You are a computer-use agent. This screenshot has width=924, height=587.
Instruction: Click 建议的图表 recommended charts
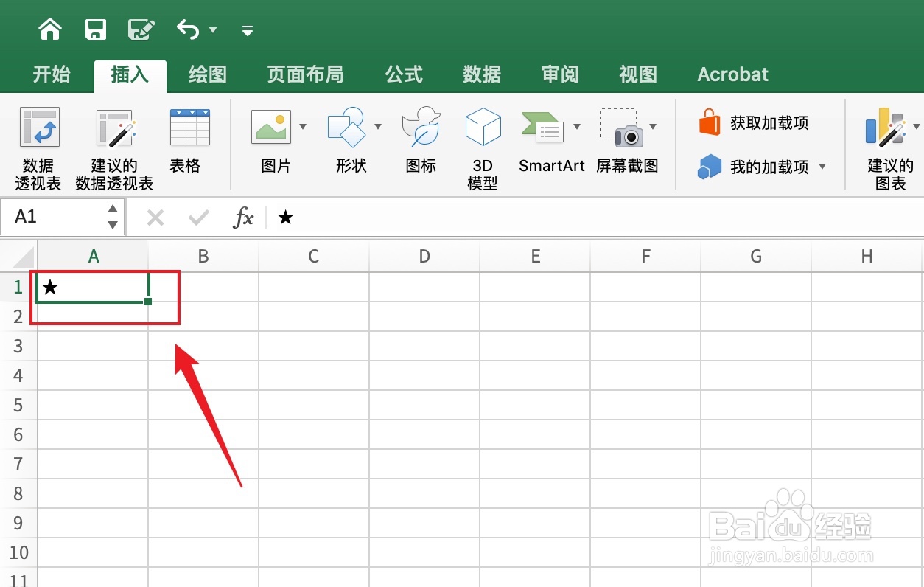coord(890,149)
